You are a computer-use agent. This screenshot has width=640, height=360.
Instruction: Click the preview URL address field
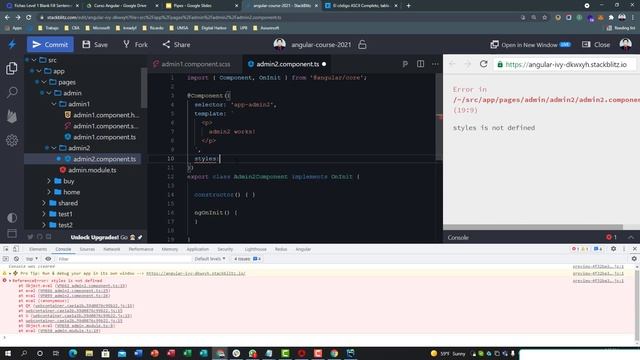click(x=566, y=64)
